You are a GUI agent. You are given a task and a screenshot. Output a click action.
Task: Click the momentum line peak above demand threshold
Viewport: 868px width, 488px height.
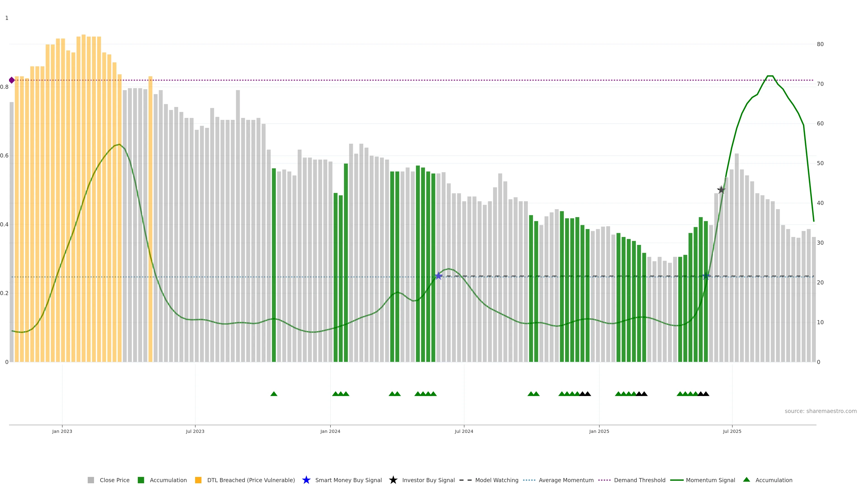click(x=770, y=76)
